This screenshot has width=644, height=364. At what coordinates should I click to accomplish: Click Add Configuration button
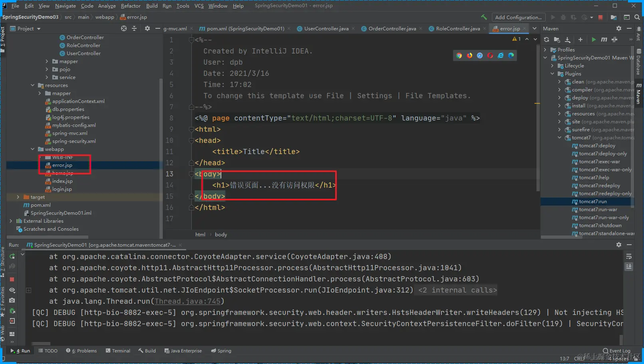point(518,17)
